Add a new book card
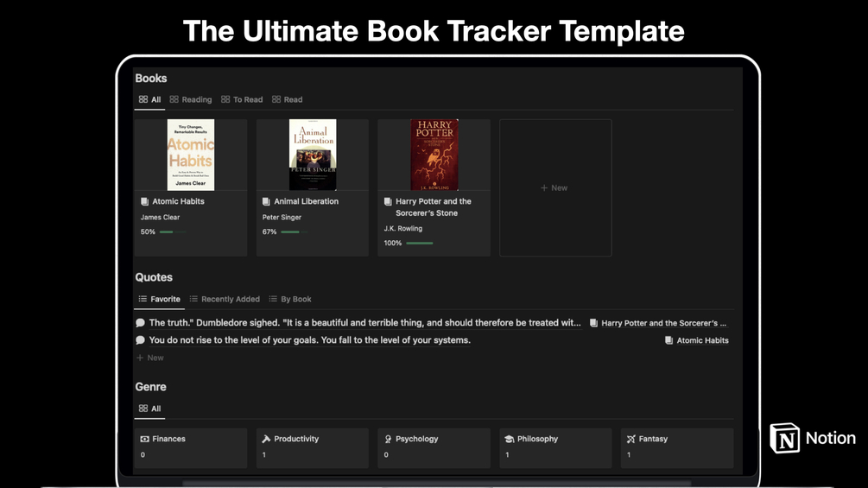The image size is (868, 488). click(x=554, y=187)
